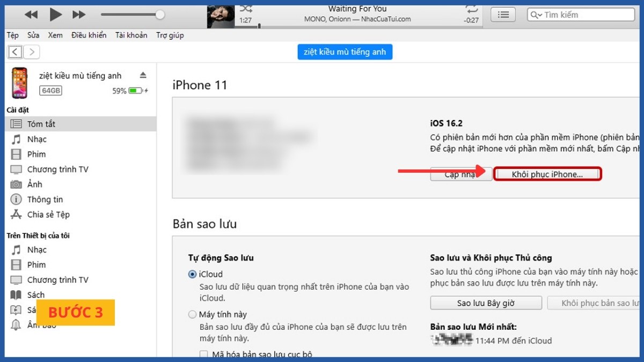Click the apps icon beside Chia sẻ Tệp
The height and width of the screenshot is (362, 644).
pyautogui.click(x=17, y=214)
